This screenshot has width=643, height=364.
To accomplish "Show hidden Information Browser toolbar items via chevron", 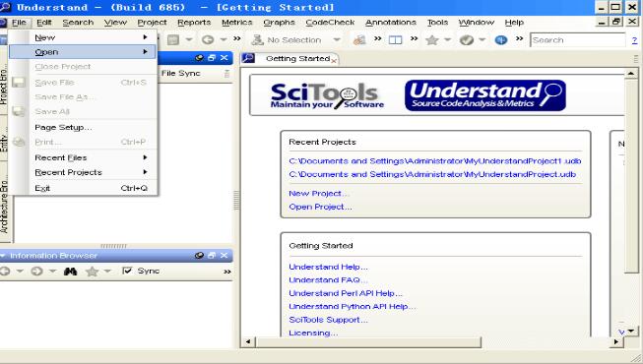I will tap(227, 272).
